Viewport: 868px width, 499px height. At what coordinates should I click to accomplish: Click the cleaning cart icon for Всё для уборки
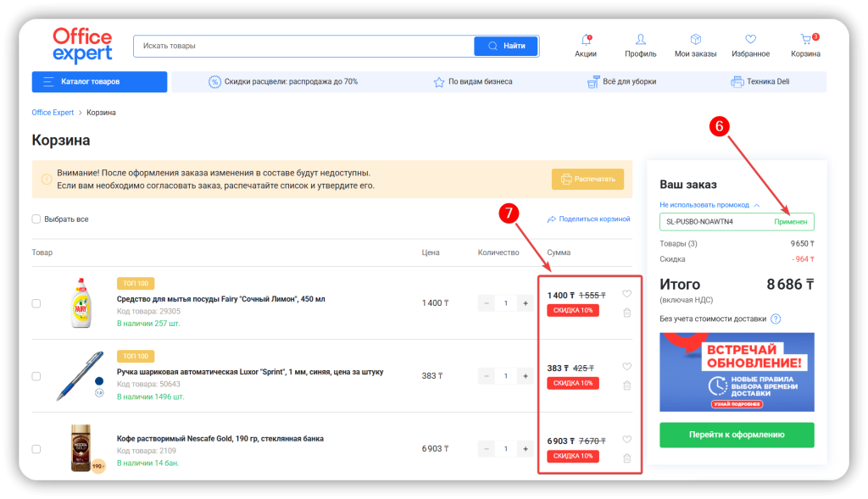coord(593,82)
